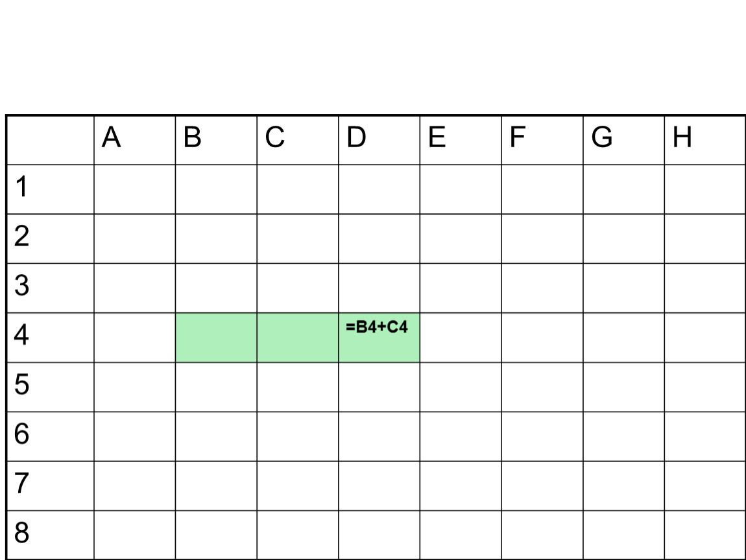Click the row 4 header

tap(50, 338)
